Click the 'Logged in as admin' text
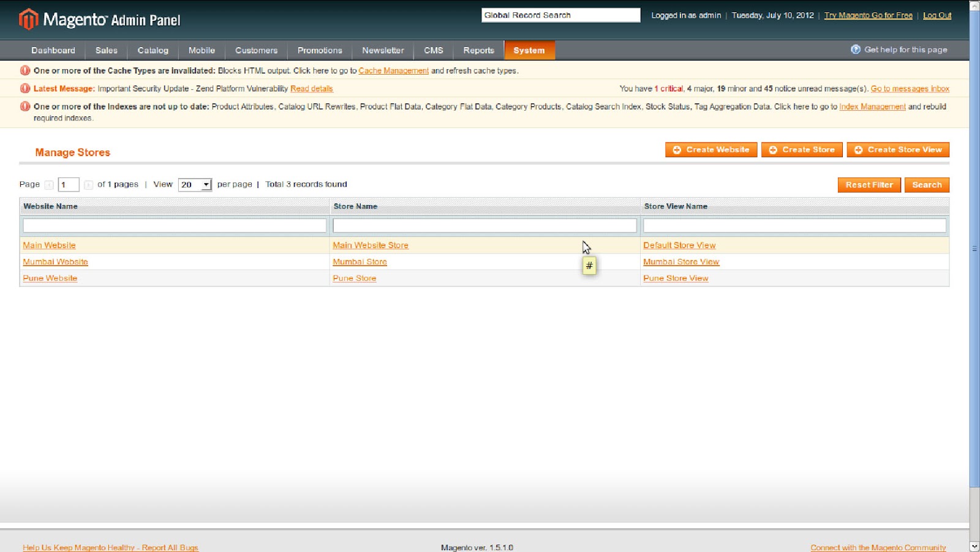 pyautogui.click(x=686, y=15)
